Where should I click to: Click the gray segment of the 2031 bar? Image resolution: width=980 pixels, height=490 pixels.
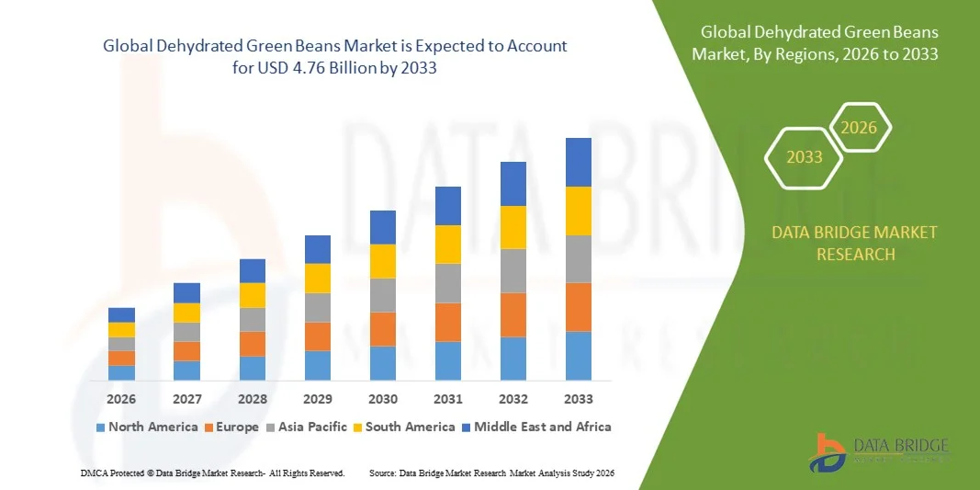pyautogui.click(x=447, y=283)
